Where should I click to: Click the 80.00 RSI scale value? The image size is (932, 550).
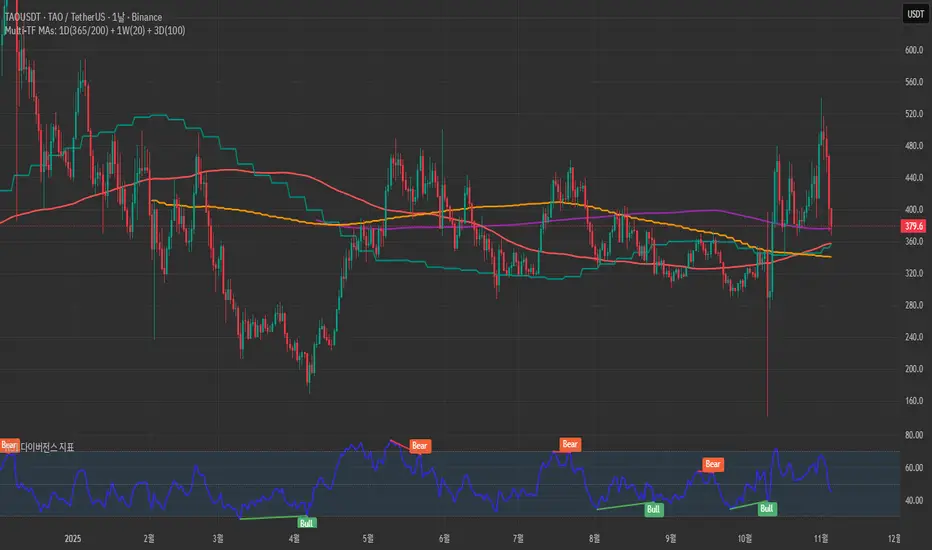(x=914, y=435)
